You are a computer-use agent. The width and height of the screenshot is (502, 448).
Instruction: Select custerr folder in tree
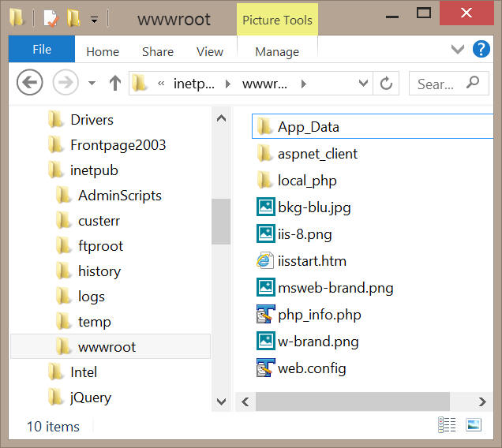coord(88,221)
